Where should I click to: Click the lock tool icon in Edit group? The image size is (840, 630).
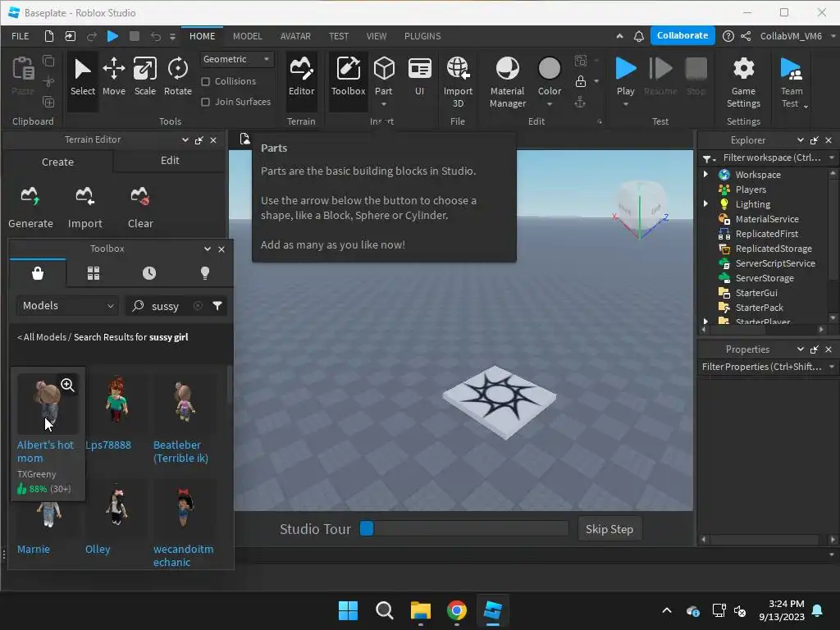[580, 81]
